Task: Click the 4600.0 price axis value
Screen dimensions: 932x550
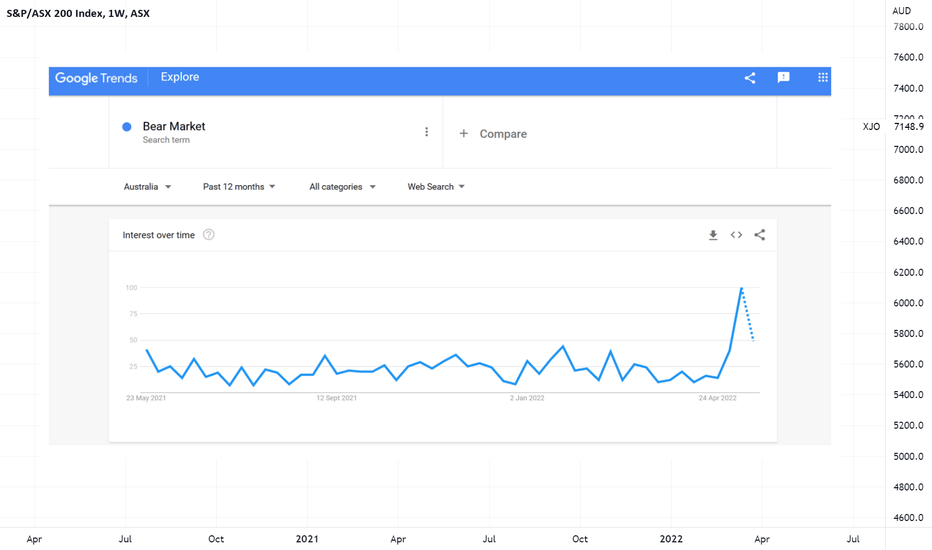Action: click(x=909, y=517)
